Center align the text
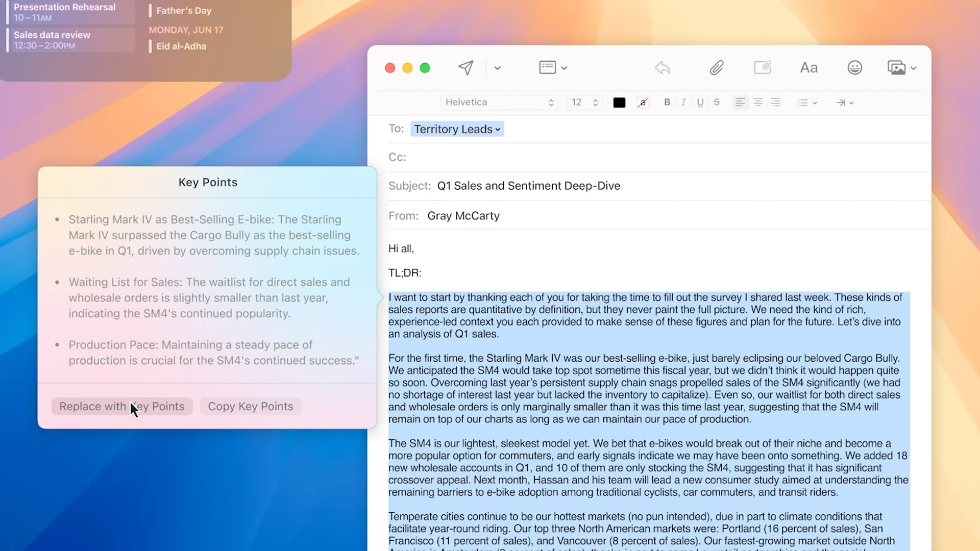Image resolution: width=980 pixels, height=551 pixels. 758,103
